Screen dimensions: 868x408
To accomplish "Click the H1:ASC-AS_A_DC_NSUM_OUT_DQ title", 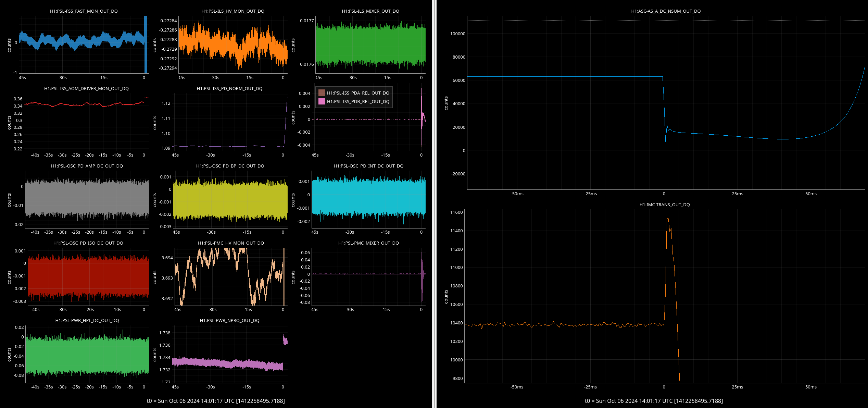I will (x=666, y=11).
